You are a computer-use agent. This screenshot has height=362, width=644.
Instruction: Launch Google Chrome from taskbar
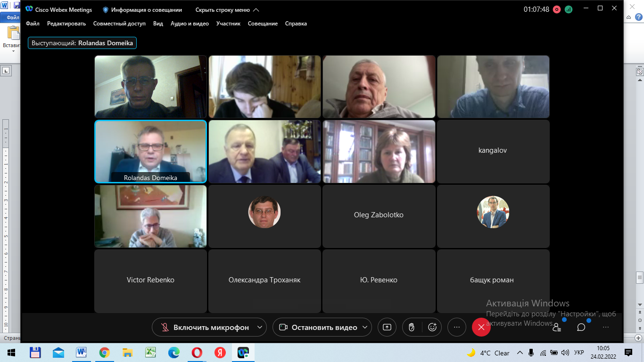[104, 353]
